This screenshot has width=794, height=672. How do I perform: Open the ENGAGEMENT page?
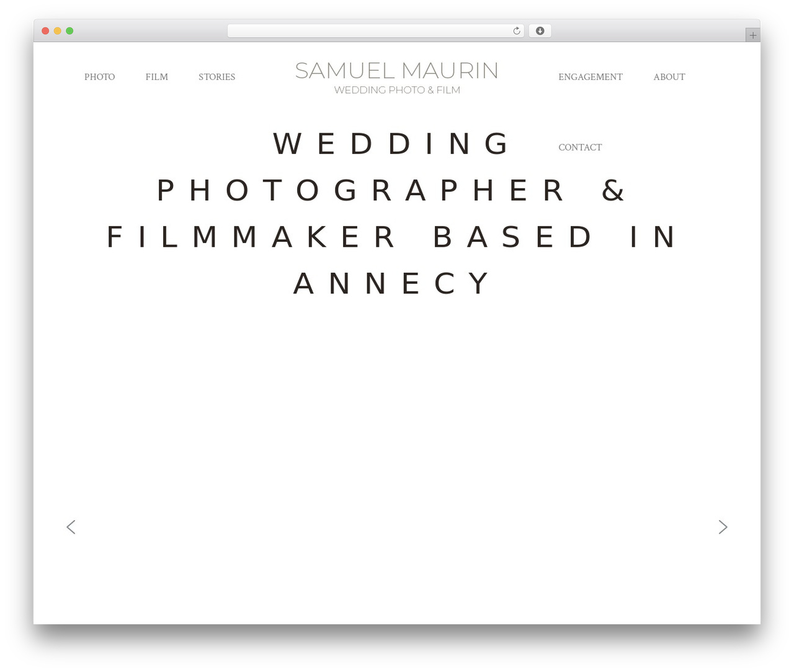click(x=590, y=77)
